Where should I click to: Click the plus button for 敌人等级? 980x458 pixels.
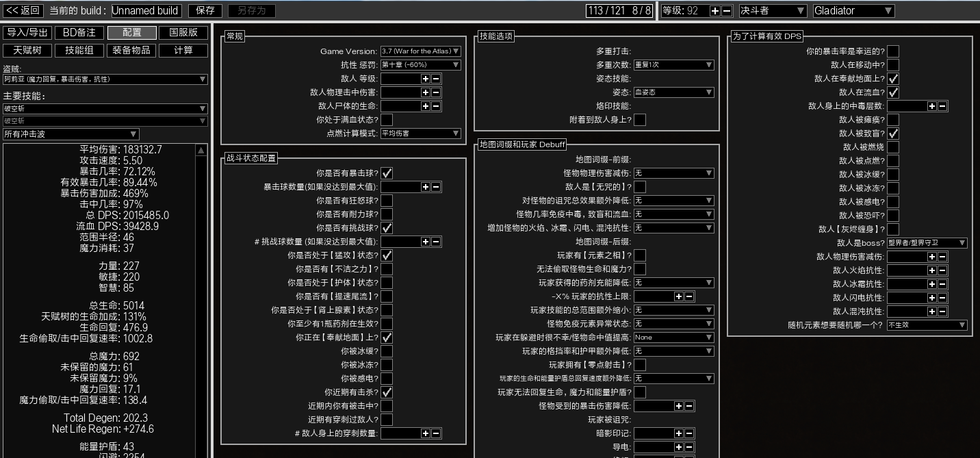426,79
